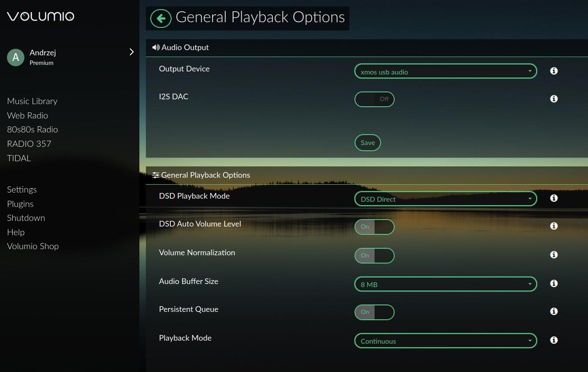The height and width of the screenshot is (372, 588).
Task: Toggle the Persistent Queue switch
Action: pos(374,312)
